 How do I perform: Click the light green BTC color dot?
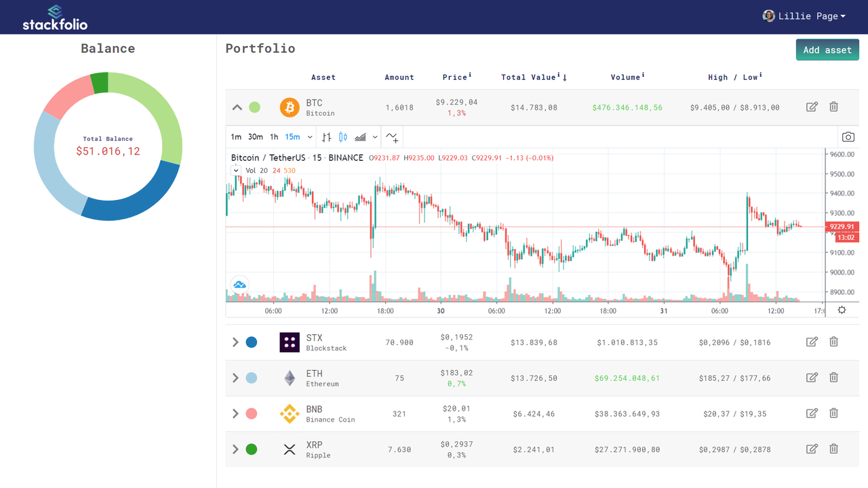click(254, 107)
